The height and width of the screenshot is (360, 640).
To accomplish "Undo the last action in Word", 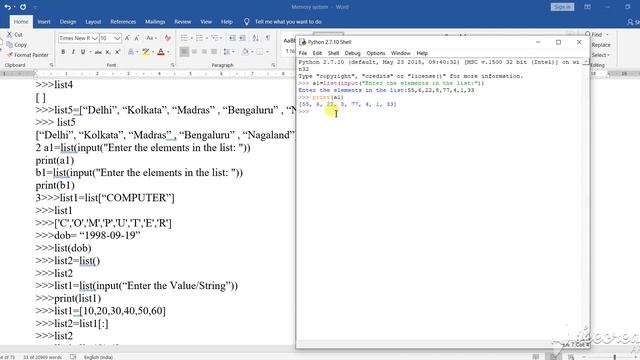I will point(8,7).
